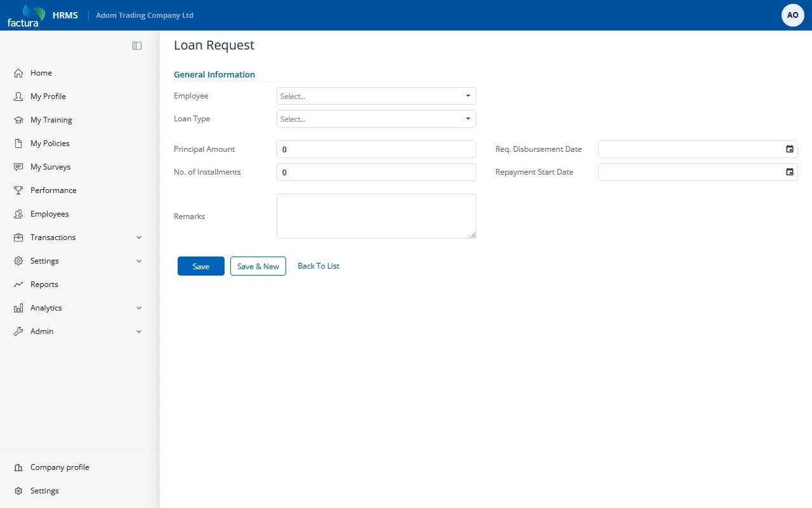
Task: Click the Save button
Action: click(x=201, y=266)
